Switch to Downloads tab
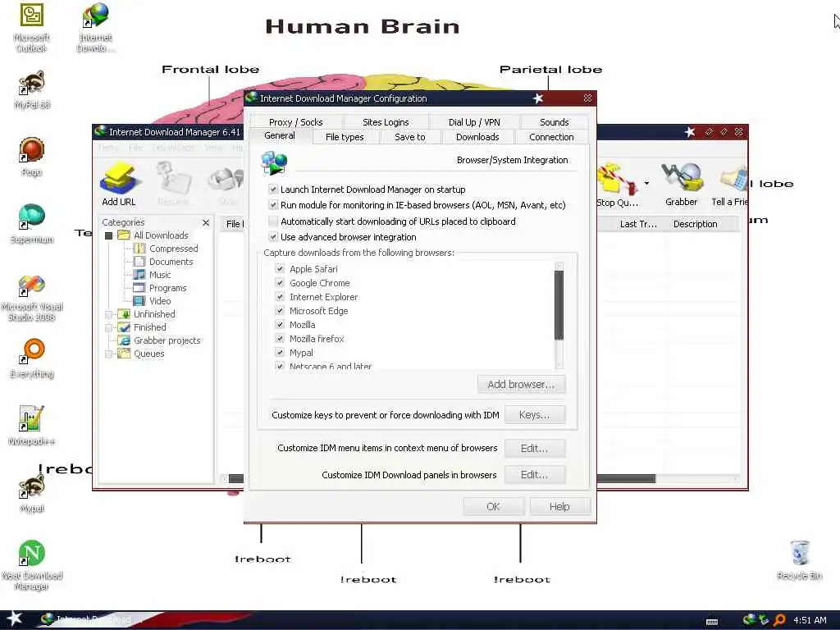840x630 pixels. pyautogui.click(x=477, y=137)
